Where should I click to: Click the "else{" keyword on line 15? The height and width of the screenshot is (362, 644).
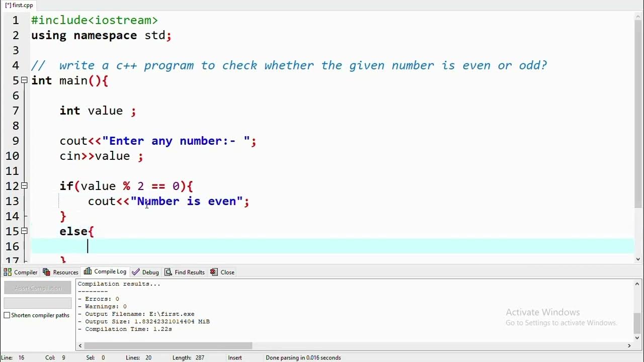coord(76,231)
